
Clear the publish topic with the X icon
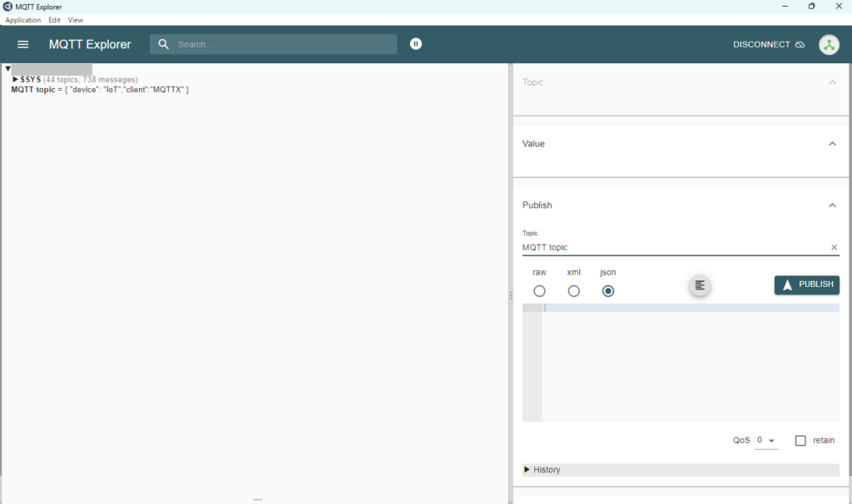834,247
